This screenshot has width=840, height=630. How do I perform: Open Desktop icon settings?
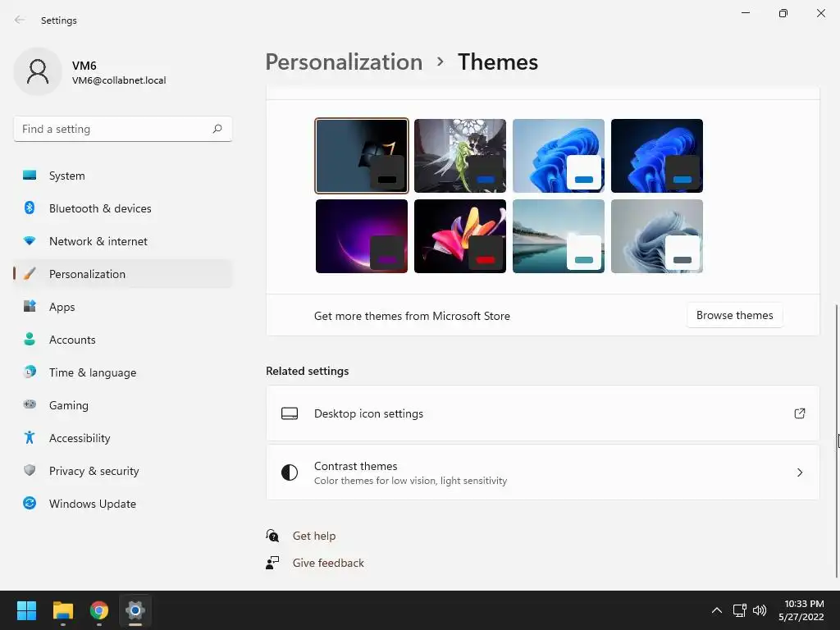543,413
